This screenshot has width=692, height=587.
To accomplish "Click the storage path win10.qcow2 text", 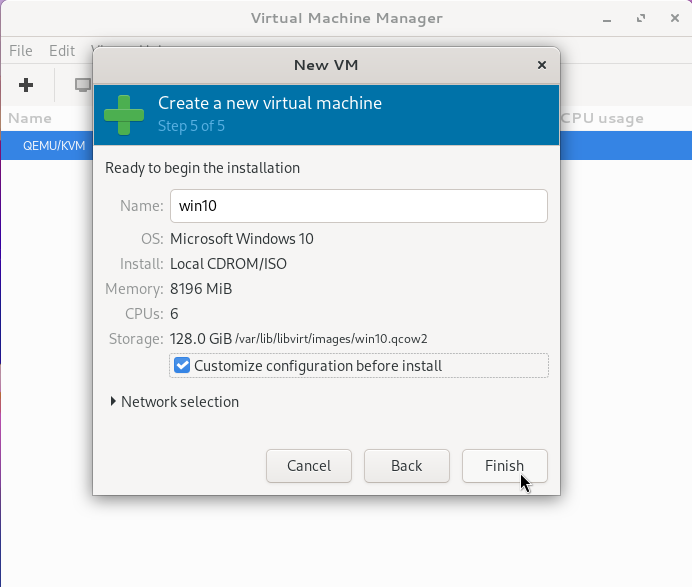I will [331, 339].
